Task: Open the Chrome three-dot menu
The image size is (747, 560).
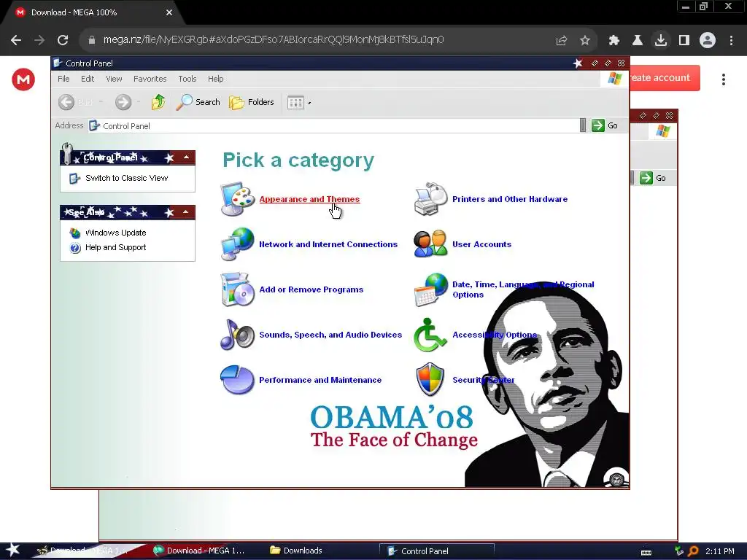Action: [731, 41]
